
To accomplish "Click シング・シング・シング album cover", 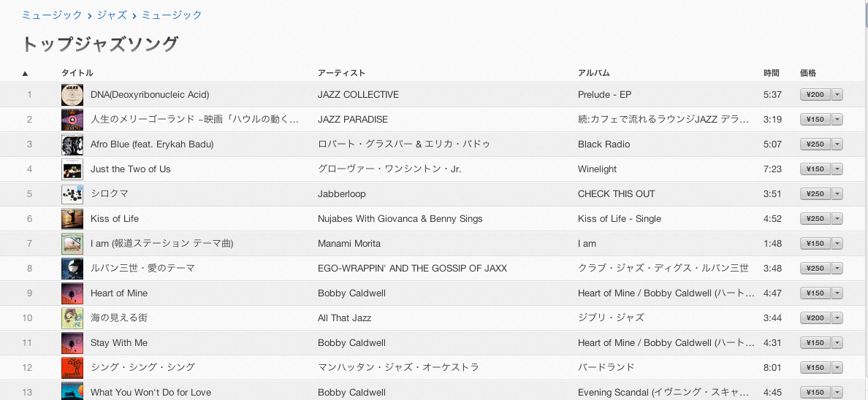I will click(72, 368).
